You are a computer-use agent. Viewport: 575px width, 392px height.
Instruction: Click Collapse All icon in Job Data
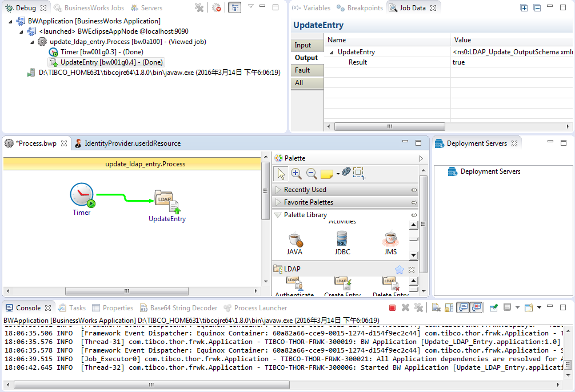pos(537,7)
